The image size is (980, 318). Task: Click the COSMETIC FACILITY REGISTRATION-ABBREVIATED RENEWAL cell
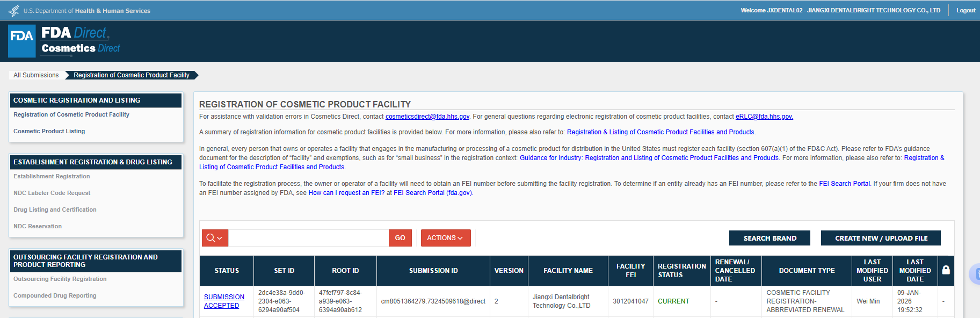coord(805,301)
